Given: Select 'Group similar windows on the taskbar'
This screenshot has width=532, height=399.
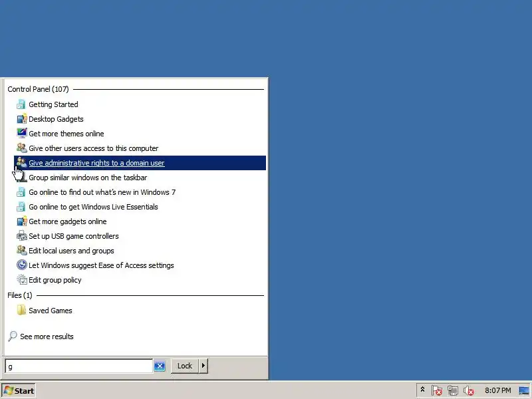Looking at the screenshot, I should [x=88, y=178].
